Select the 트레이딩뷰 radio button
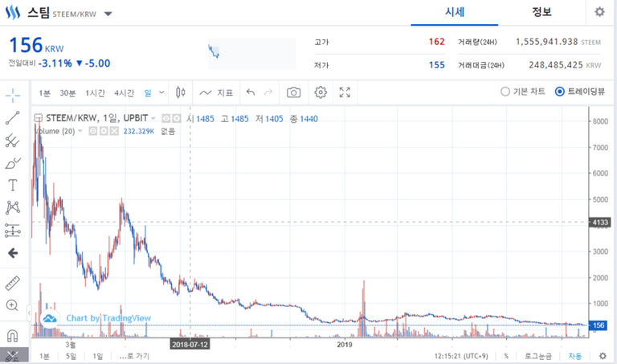 pos(559,92)
